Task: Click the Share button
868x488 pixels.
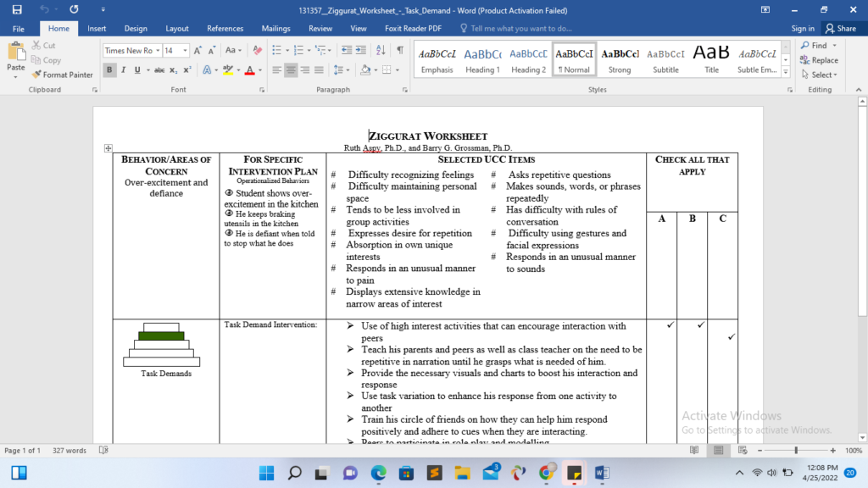Action: 841,28
